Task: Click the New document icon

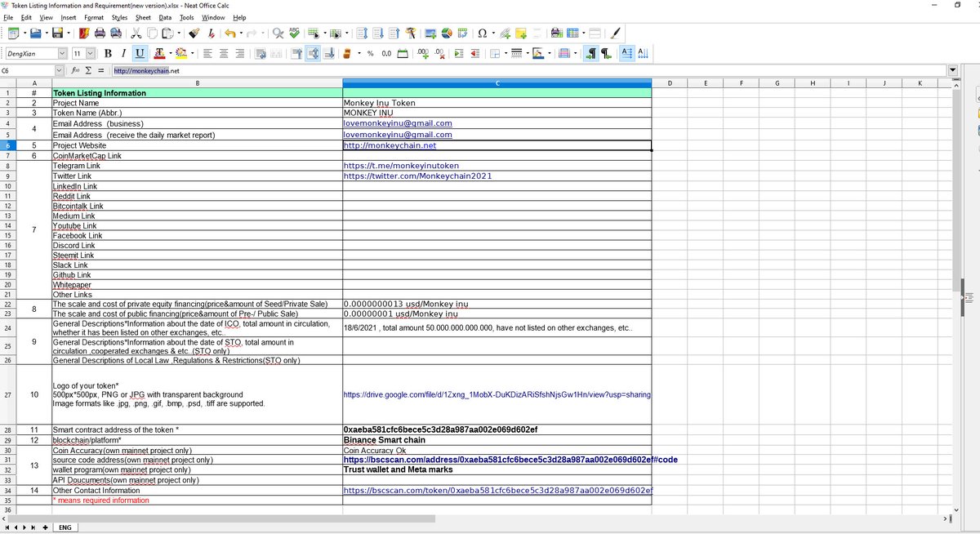Action: click(x=11, y=33)
